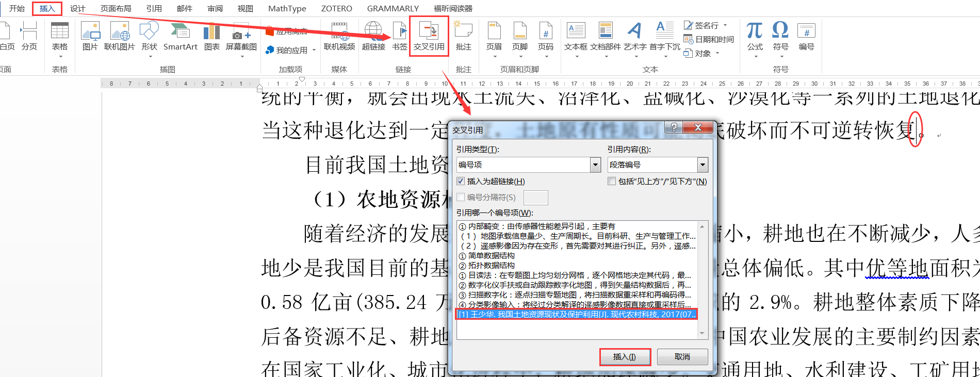The height and width of the screenshot is (377, 980).
Task: Open Help in cross-reference dialog
Action: (x=674, y=127)
